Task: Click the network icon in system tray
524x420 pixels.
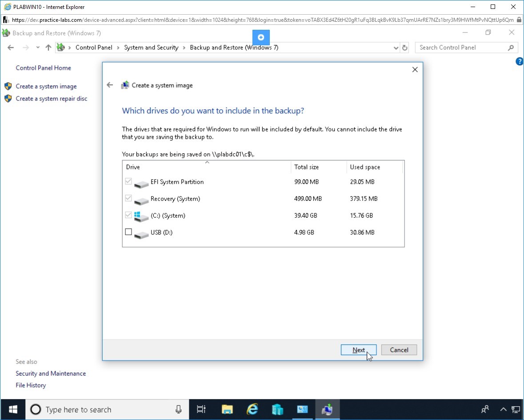Action: (x=516, y=409)
